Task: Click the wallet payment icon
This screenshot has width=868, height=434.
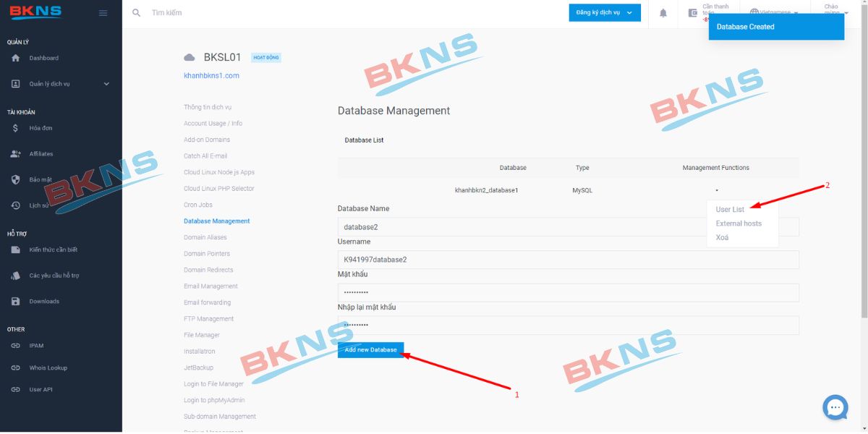Action: [693, 12]
